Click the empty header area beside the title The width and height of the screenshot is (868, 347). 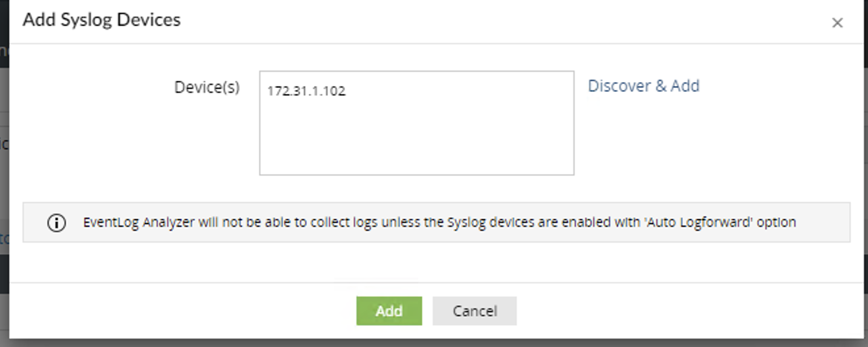[500, 21]
